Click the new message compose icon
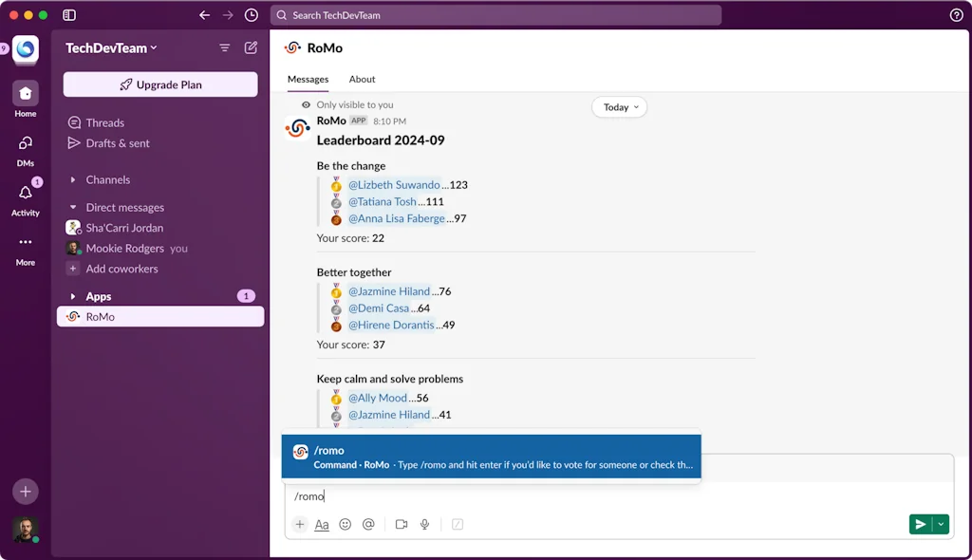 pyautogui.click(x=251, y=47)
